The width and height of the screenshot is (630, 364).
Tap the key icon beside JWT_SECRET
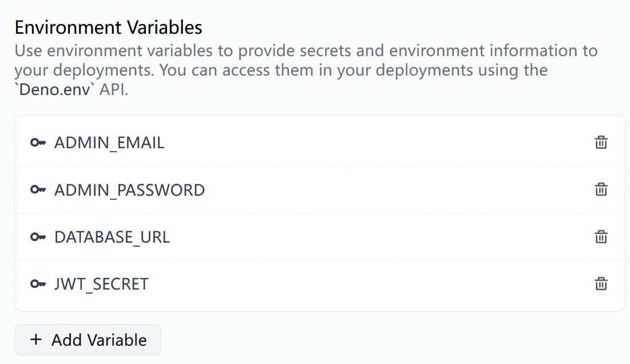click(38, 284)
